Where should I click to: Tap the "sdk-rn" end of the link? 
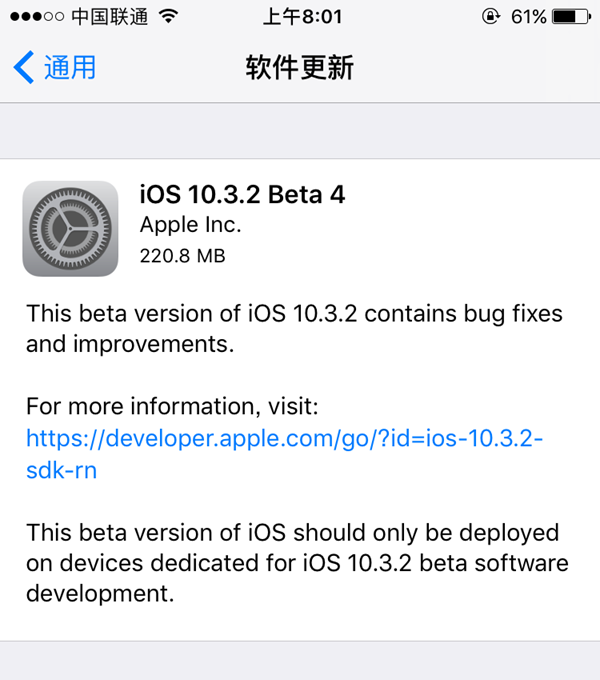click(x=61, y=470)
